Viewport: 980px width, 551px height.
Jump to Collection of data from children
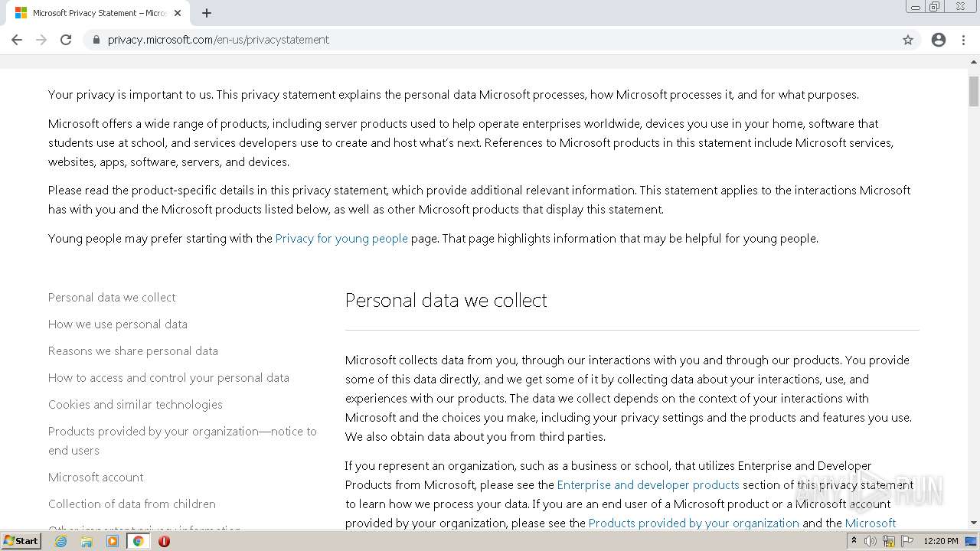tap(132, 504)
